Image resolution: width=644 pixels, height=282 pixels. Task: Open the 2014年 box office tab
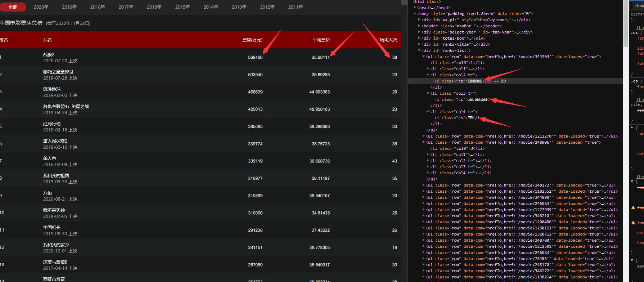[211, 7]
